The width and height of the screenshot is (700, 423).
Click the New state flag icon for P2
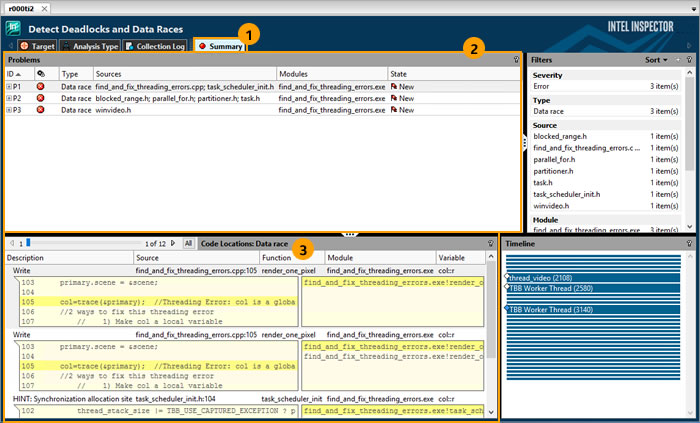click(394, 98)
